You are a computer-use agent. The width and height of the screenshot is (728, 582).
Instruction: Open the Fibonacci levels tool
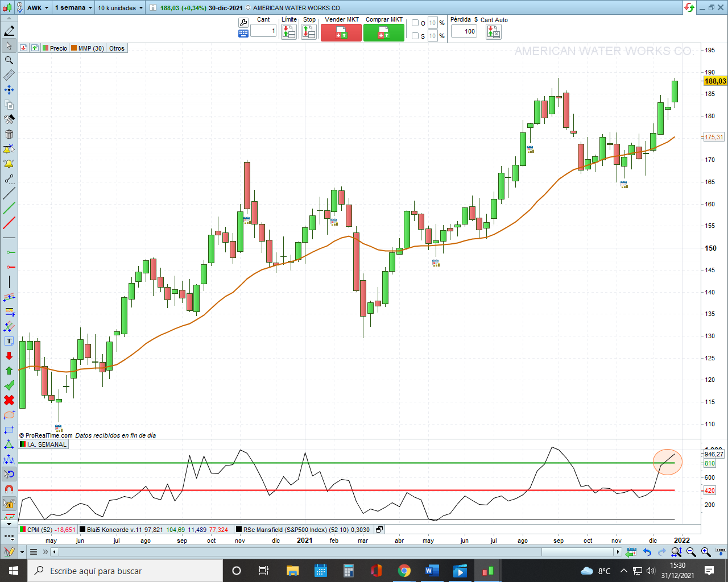[9, 311]
